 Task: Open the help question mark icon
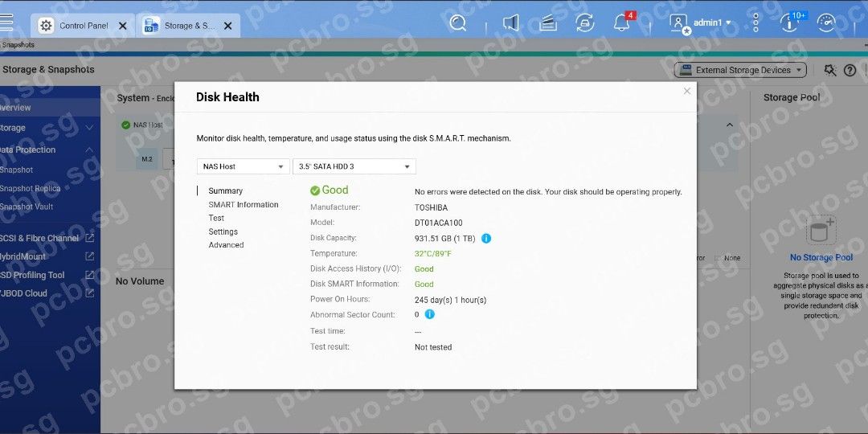click(x=850, y=70)
